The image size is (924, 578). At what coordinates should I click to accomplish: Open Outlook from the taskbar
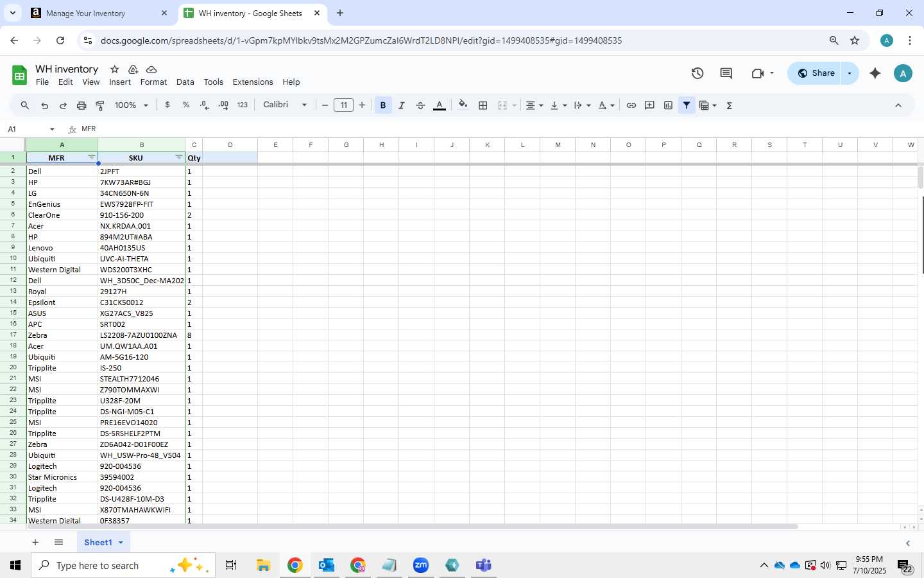click(327, 565)
